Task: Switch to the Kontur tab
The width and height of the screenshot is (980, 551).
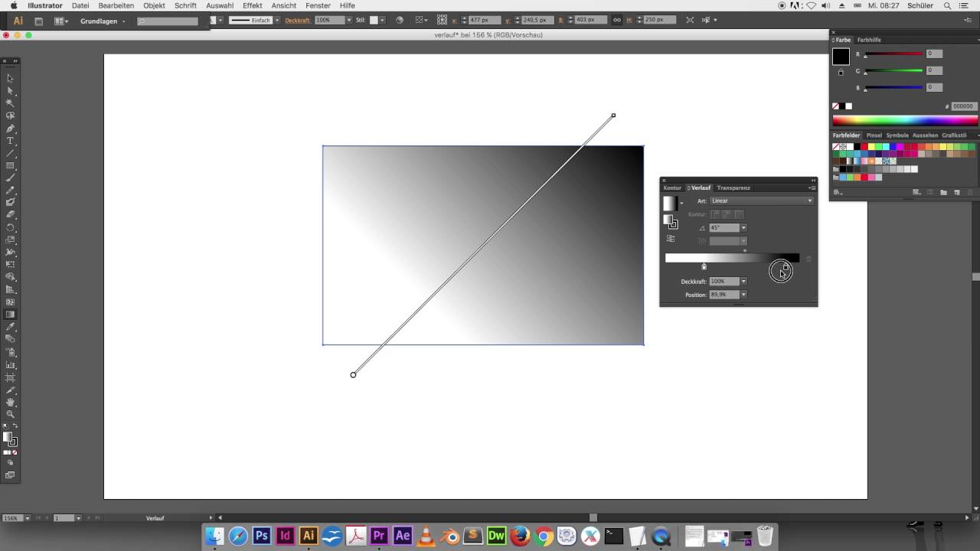Action: pyautogui.click(x=672, y=187)
